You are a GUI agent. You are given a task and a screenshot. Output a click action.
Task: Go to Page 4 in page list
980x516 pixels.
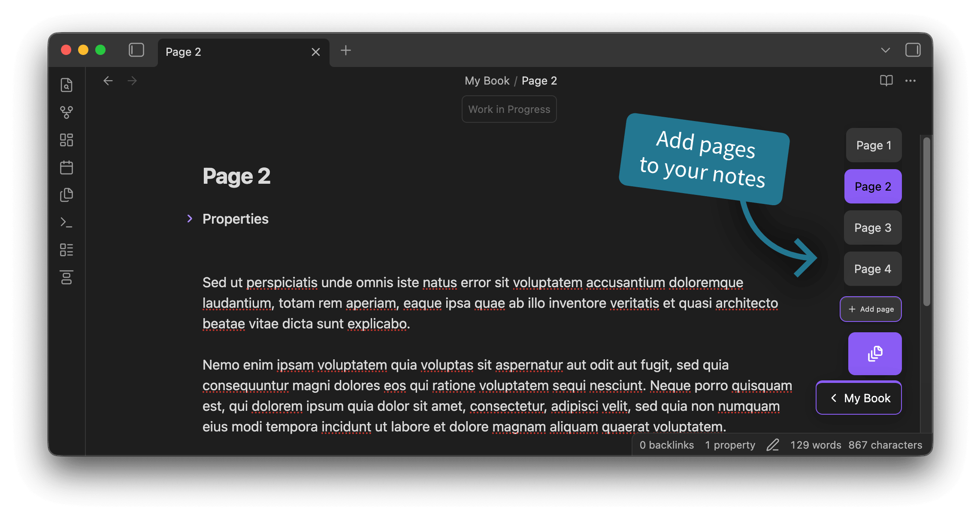[873, 269]
